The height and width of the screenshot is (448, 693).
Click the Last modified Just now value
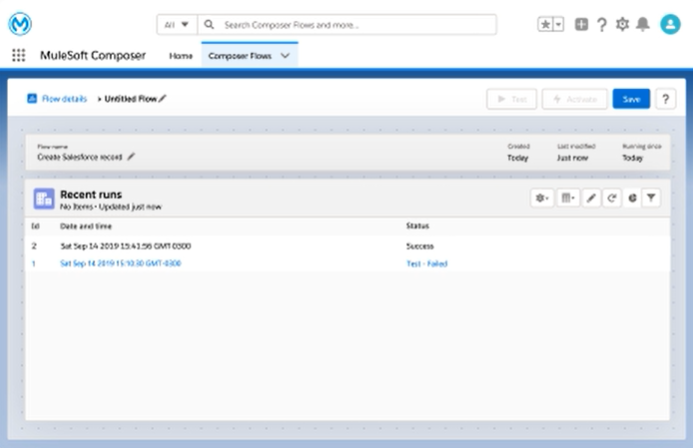pos(572,158)
